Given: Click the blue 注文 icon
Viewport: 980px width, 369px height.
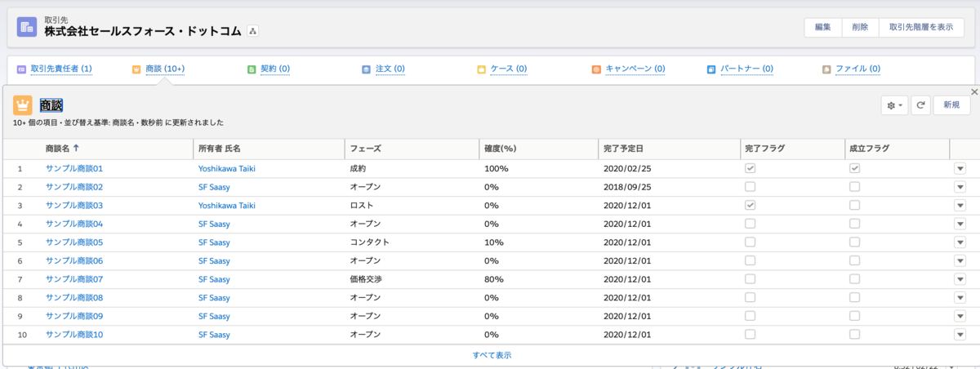Looking at the screenshot, I should pos(367,69).
